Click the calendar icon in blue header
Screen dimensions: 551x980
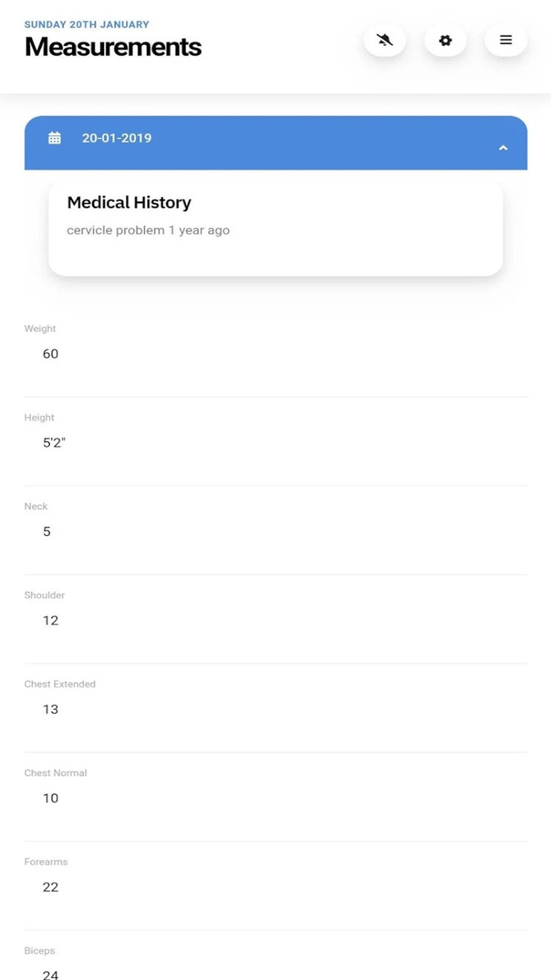(55, 138)
